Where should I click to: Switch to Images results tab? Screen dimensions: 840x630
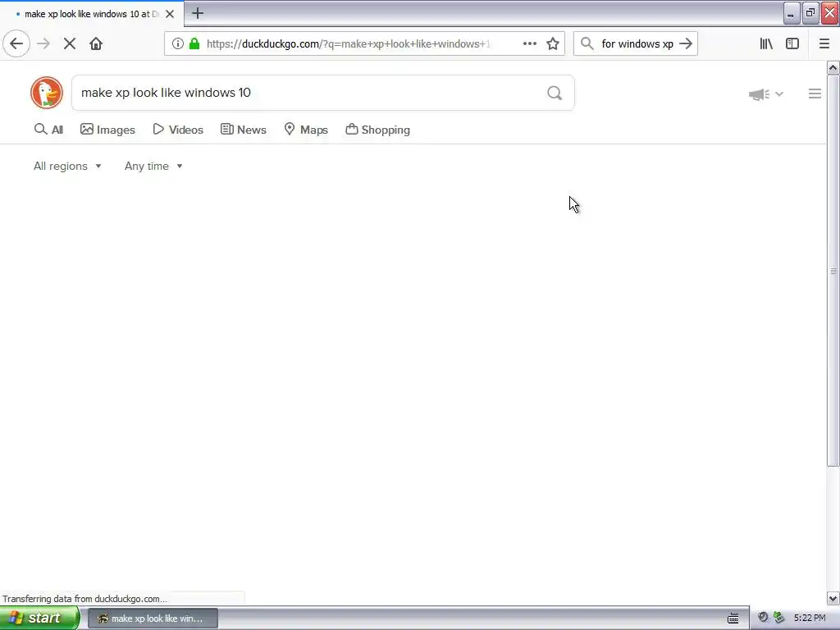[x=107, y=130]
